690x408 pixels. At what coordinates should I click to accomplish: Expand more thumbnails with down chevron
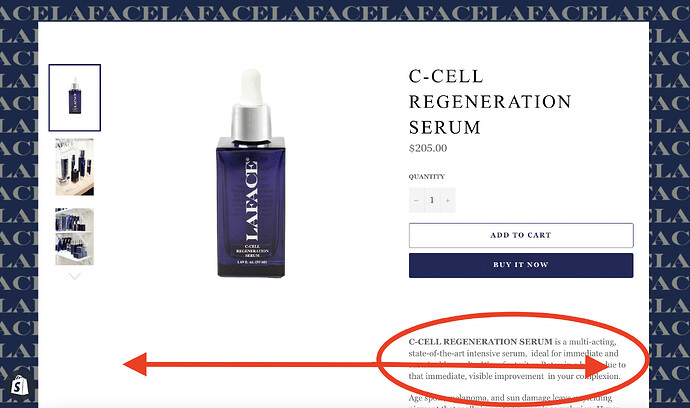(75, 276)
